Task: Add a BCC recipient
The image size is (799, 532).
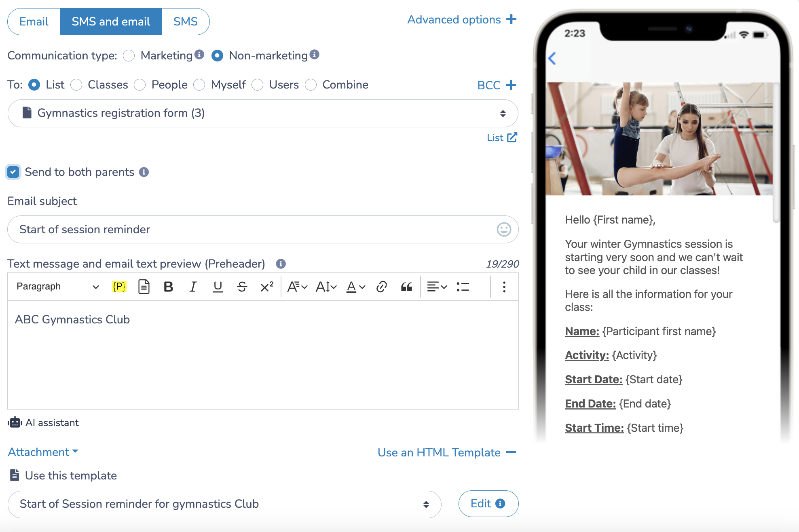Action: (497, 85)
